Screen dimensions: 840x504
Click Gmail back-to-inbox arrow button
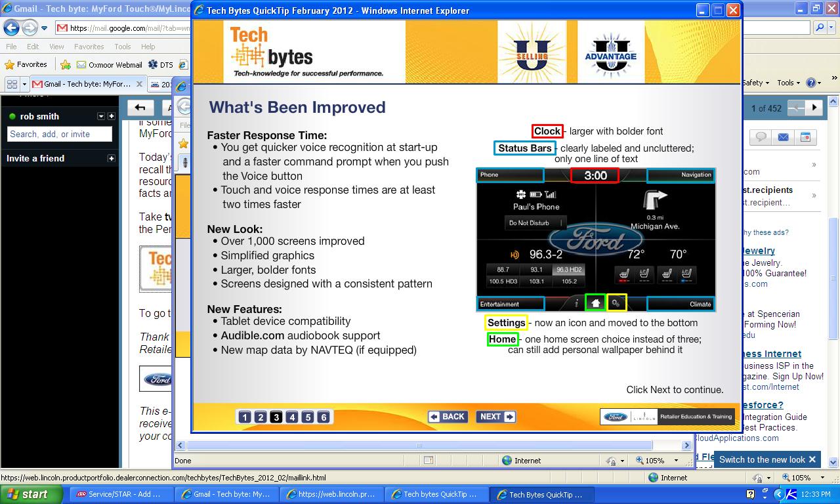140,108
